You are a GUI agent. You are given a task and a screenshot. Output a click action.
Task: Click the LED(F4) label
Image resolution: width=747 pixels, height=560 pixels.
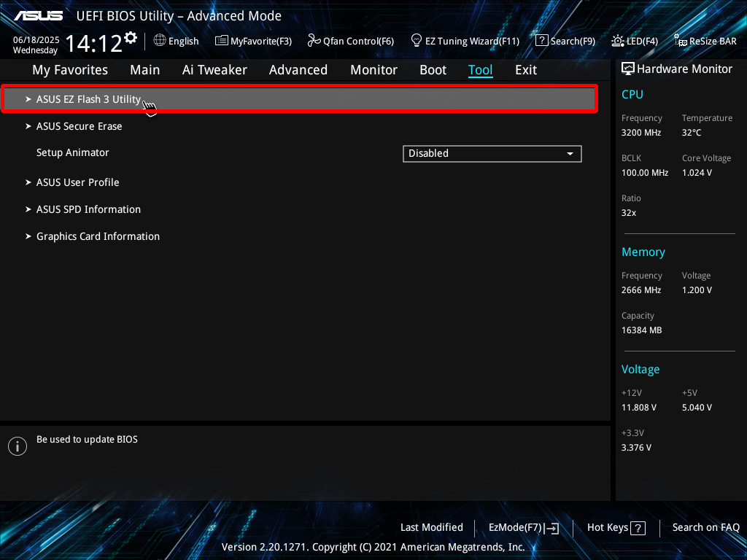(x=642, y=41)
